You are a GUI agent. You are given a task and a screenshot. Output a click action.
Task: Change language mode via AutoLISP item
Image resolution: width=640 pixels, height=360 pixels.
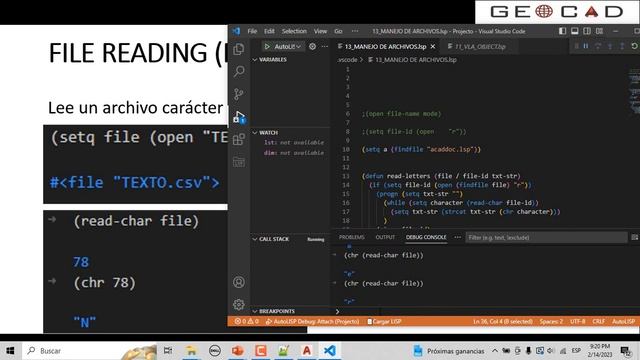(x=623, y=321)
